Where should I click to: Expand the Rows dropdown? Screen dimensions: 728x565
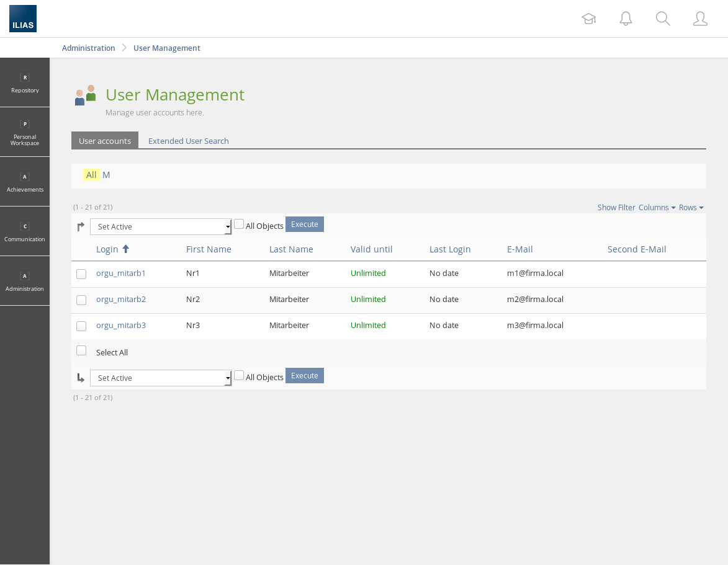(691, 208)
